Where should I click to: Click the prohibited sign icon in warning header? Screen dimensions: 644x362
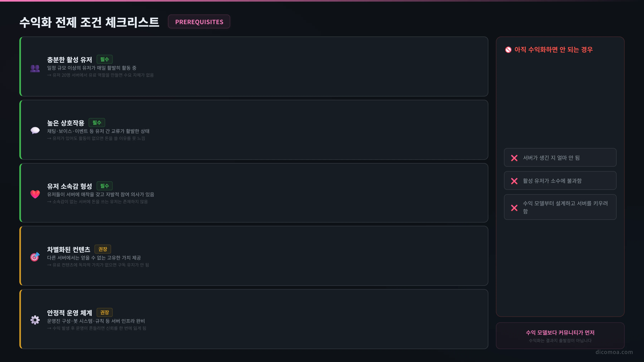coord(508,50)
